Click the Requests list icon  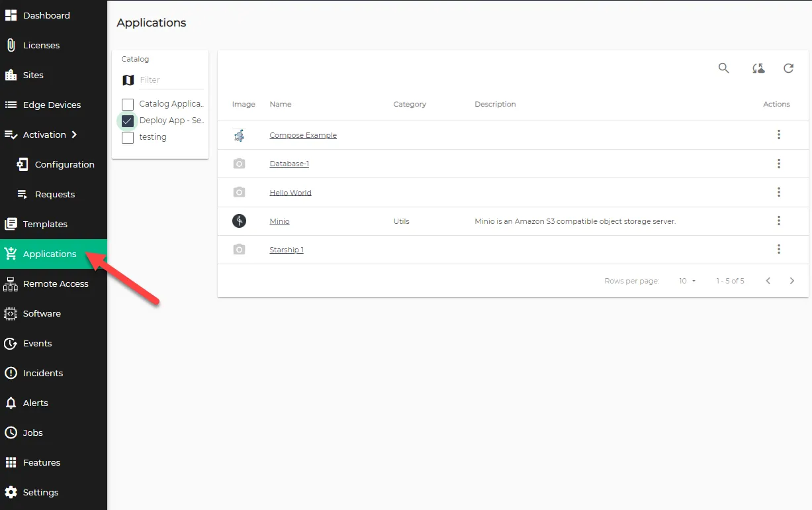pos(23,194)
